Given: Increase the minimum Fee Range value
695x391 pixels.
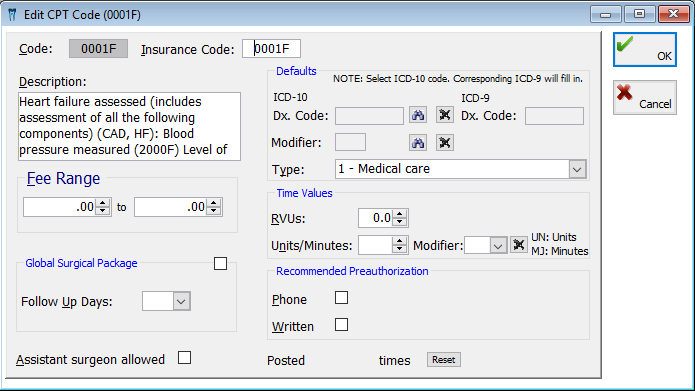Looking at the screenshot, I should coord(103,203).
